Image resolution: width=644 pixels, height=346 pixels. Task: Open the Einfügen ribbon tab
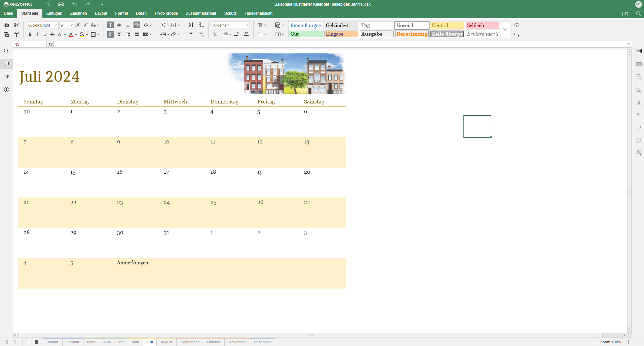pyautogui.click(x=54, y=13)
